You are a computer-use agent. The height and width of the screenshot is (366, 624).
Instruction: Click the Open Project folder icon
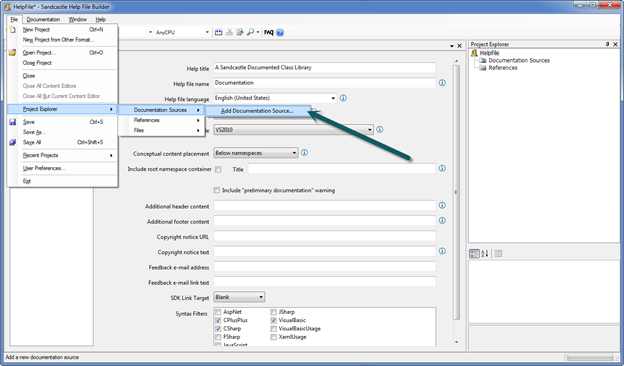pos(13,53)
